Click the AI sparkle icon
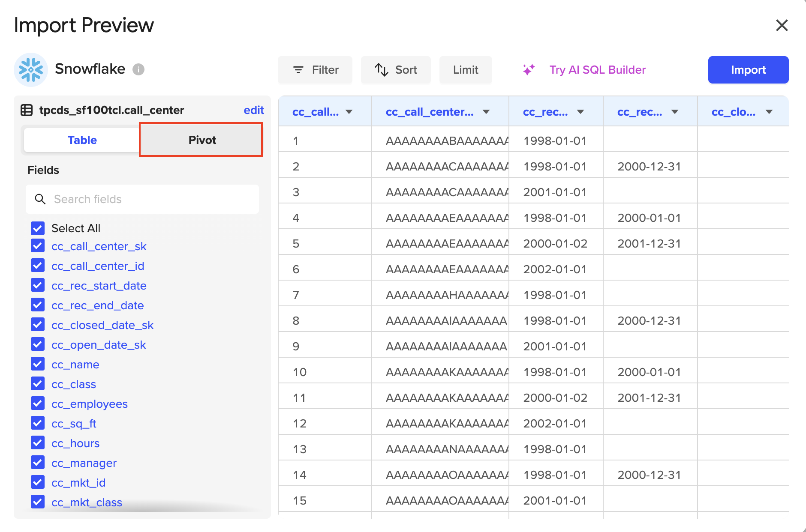Image resolution: width=806 pixels, height=532 pixels. [529, 70]
